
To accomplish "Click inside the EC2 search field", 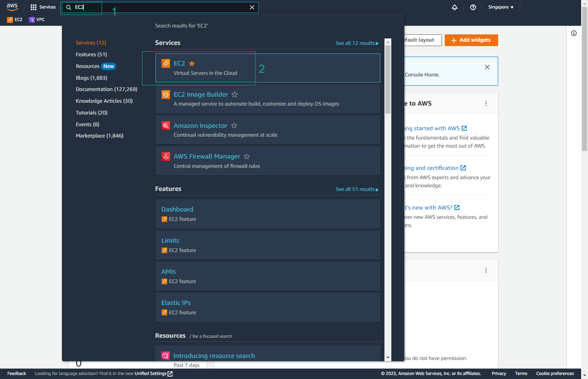I will click(160, 7).
